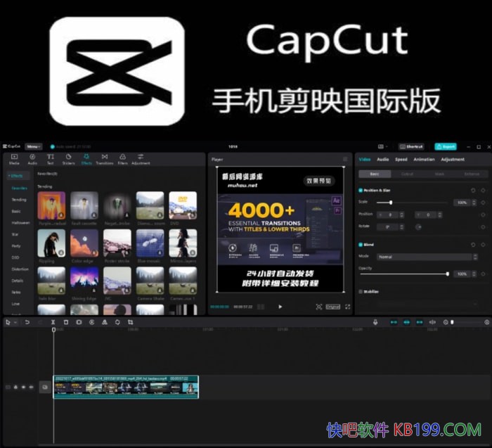This screenshot has height=448, width=492.
Task: Switch to the Speed tab
Action: (401, 159)
